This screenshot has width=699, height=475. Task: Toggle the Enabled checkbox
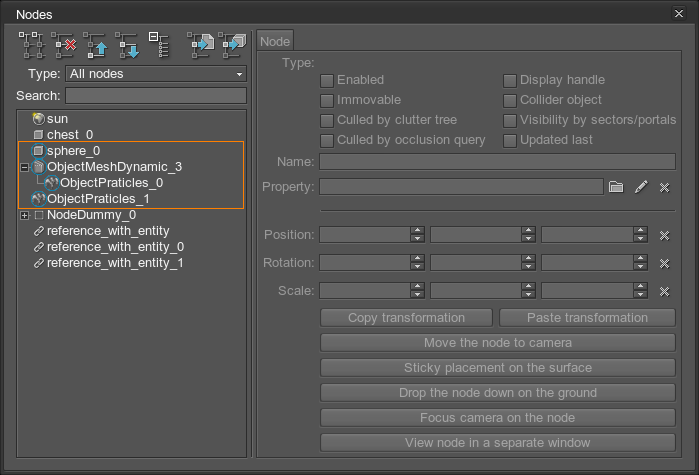pyautogui.click(x=326, y=80)
